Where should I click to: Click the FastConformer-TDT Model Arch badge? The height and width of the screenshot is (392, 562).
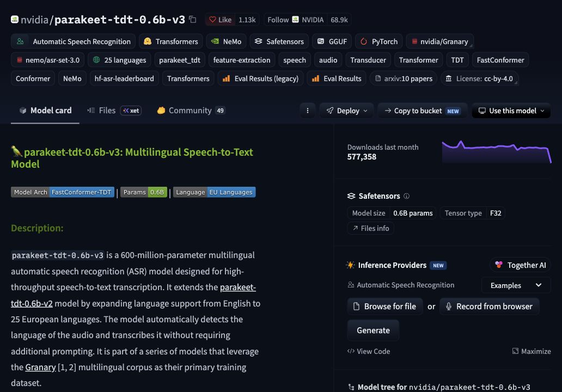coord(63,192)
